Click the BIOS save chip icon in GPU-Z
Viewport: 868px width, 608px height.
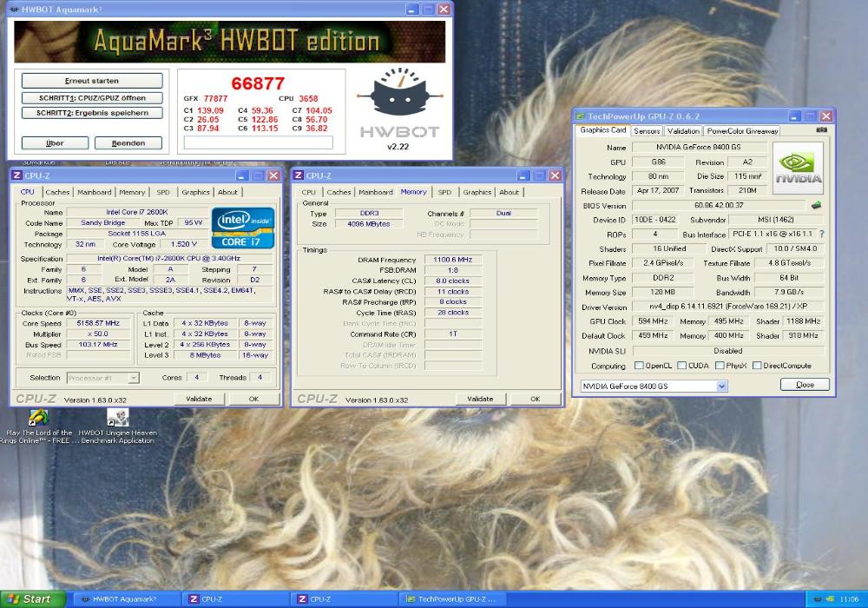816,206
